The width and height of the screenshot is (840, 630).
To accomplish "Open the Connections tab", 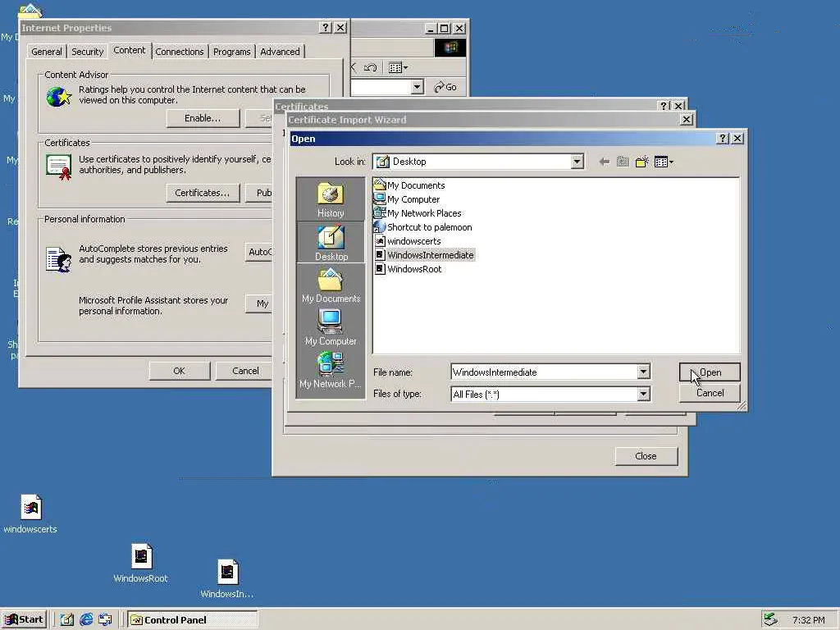I will coord(180,52).
